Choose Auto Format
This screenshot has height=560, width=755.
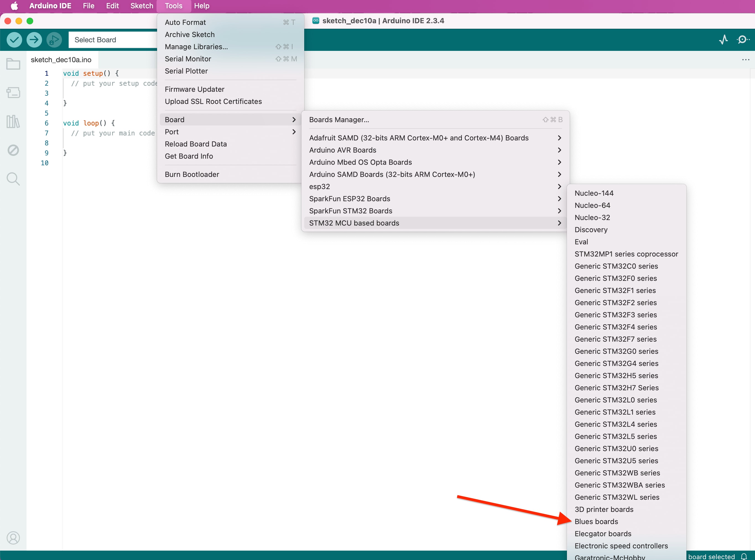click(231, 22)
